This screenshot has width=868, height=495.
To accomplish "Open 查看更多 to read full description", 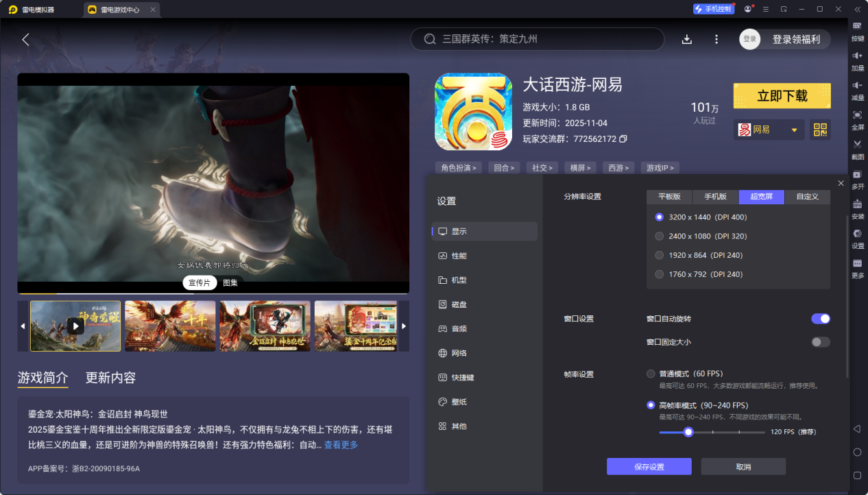I will [x=343, y=444].
